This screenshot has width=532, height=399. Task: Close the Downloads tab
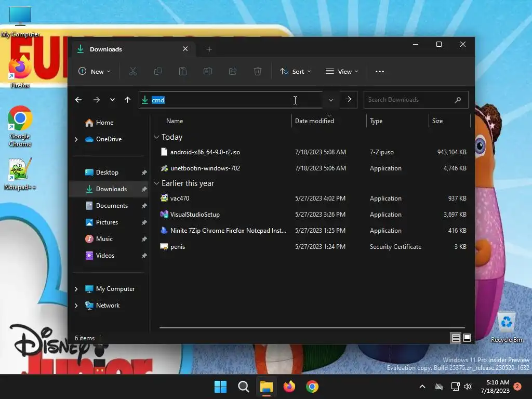point(185,49)
